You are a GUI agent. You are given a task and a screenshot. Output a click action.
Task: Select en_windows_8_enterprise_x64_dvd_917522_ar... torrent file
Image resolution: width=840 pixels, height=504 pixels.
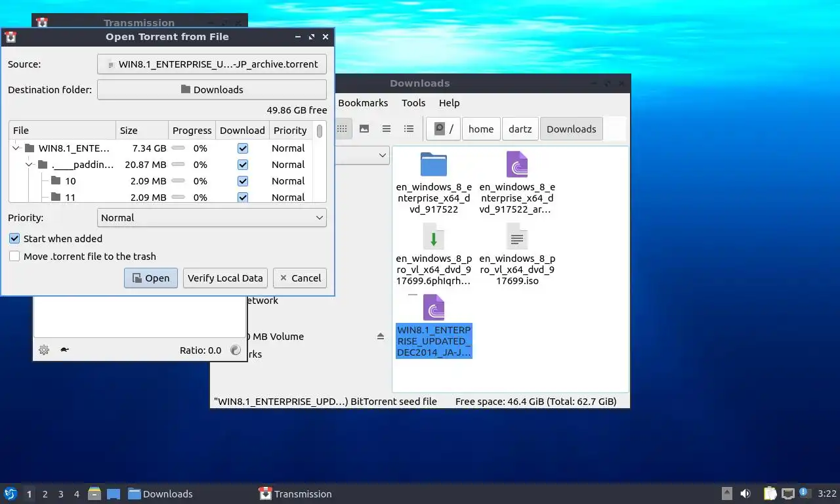517,165
